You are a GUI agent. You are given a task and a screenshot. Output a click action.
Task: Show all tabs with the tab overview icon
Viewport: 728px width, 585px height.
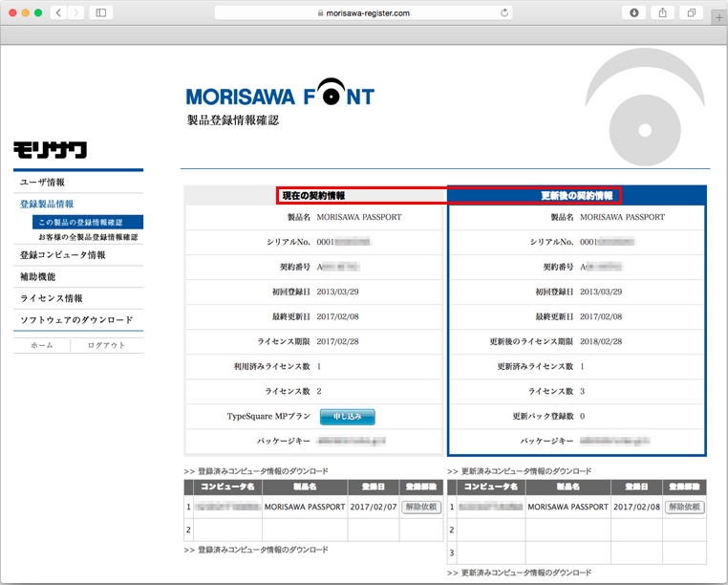(x=692, y=12)
